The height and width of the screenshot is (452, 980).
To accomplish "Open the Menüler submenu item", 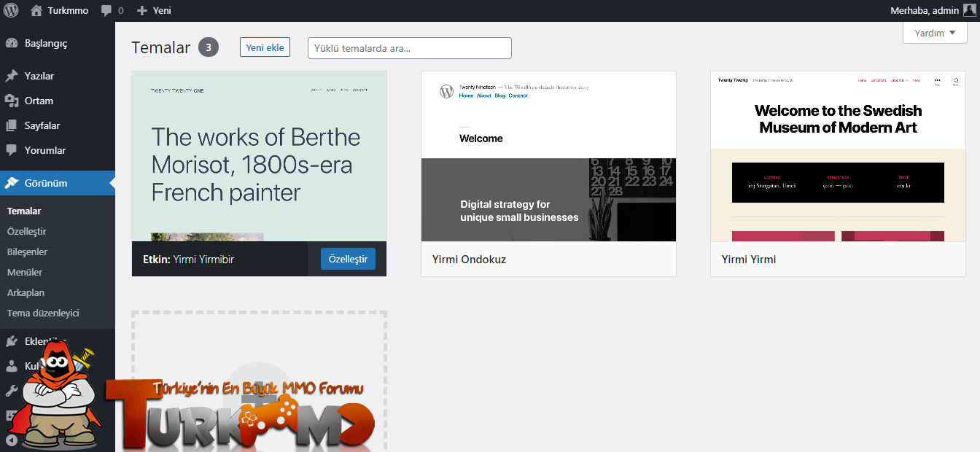I will pos(25,272).
